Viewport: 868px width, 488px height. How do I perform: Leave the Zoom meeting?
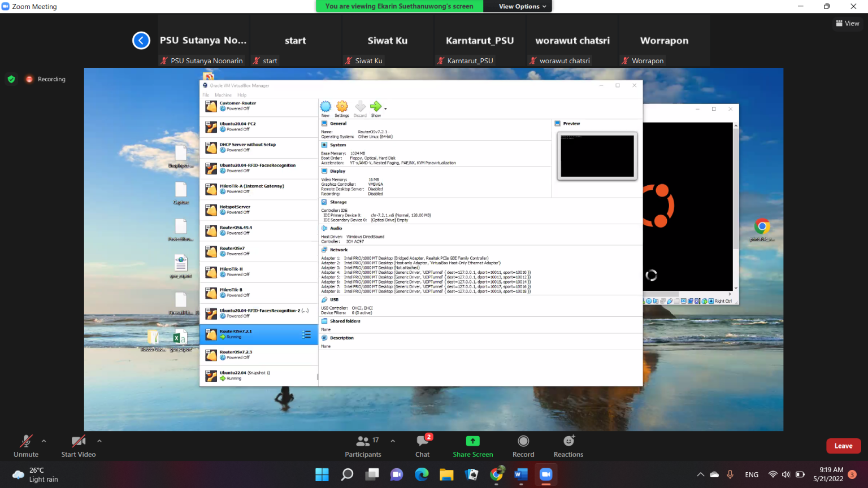point(843,446)
